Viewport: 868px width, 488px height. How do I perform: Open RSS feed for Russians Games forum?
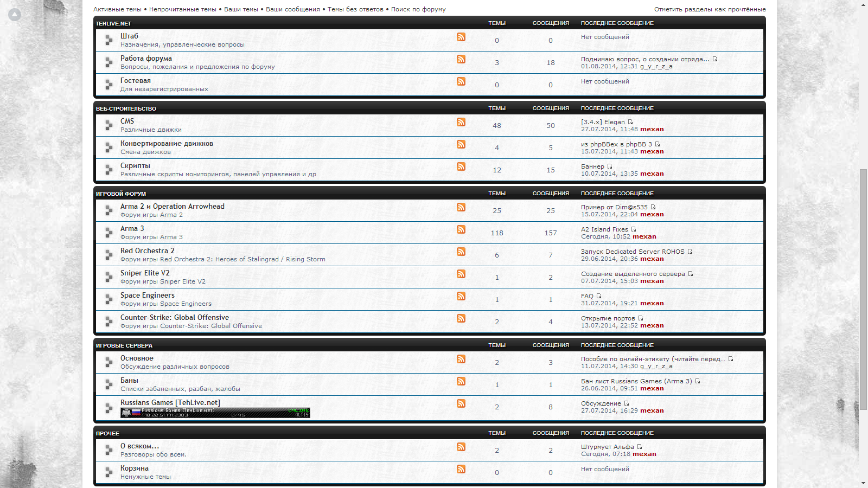[461, 403]
